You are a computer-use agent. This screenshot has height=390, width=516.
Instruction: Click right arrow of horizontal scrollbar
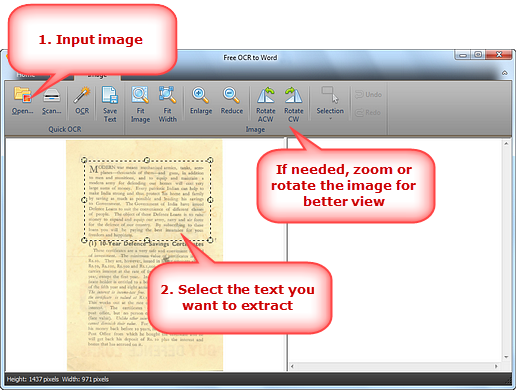tap(496, 366)
